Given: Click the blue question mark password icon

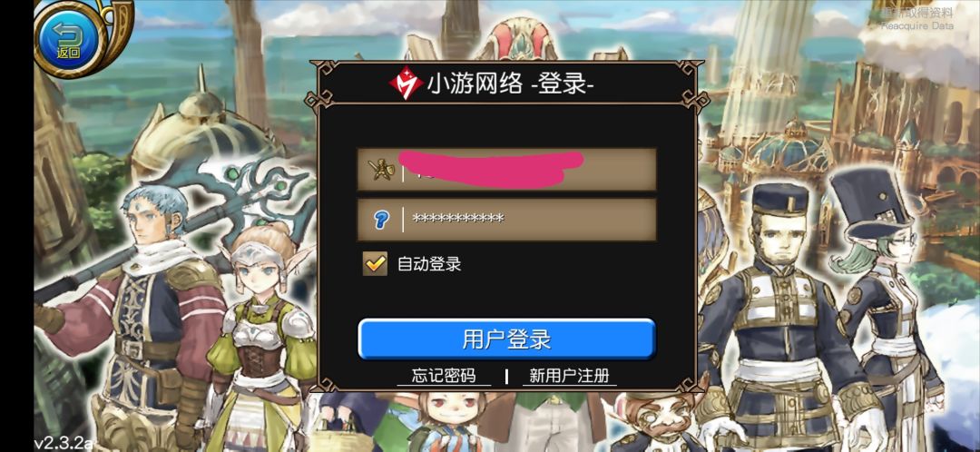Looking at the screenshot, I should pyautogui.click(x=381, y=220).
